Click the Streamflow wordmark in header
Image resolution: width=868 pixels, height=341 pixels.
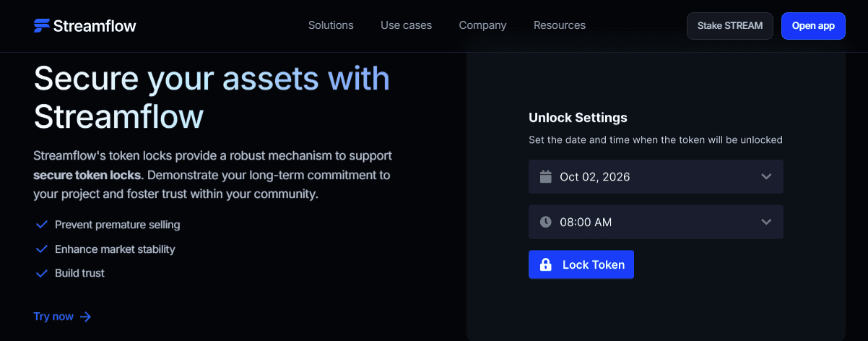click(95, 25)
